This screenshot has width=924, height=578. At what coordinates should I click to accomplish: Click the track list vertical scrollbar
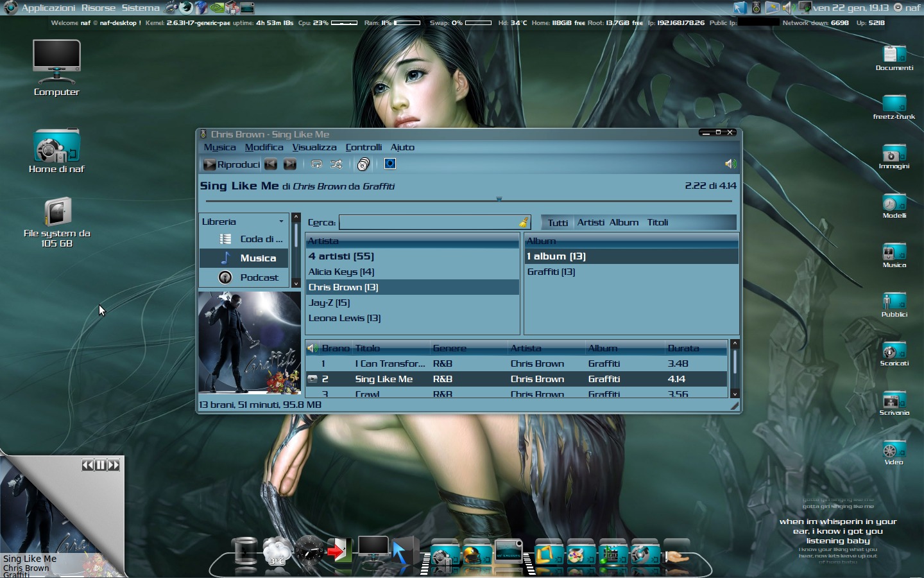[x=735, y=370]
